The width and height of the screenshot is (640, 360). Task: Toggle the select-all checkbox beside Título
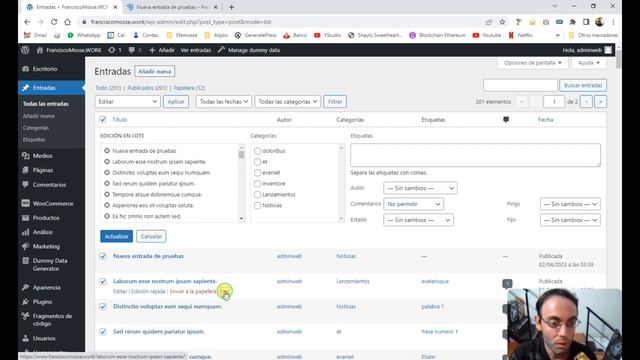click(x=102, y=120)
